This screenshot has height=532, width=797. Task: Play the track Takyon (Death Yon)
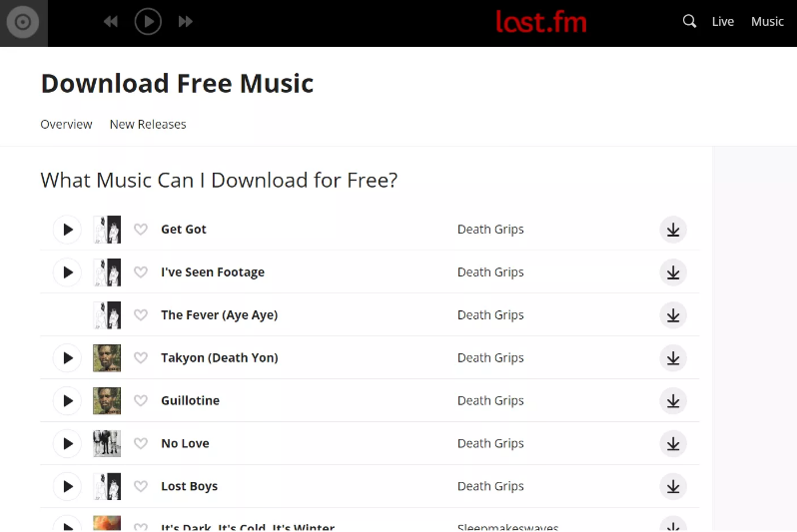(67, 358)
